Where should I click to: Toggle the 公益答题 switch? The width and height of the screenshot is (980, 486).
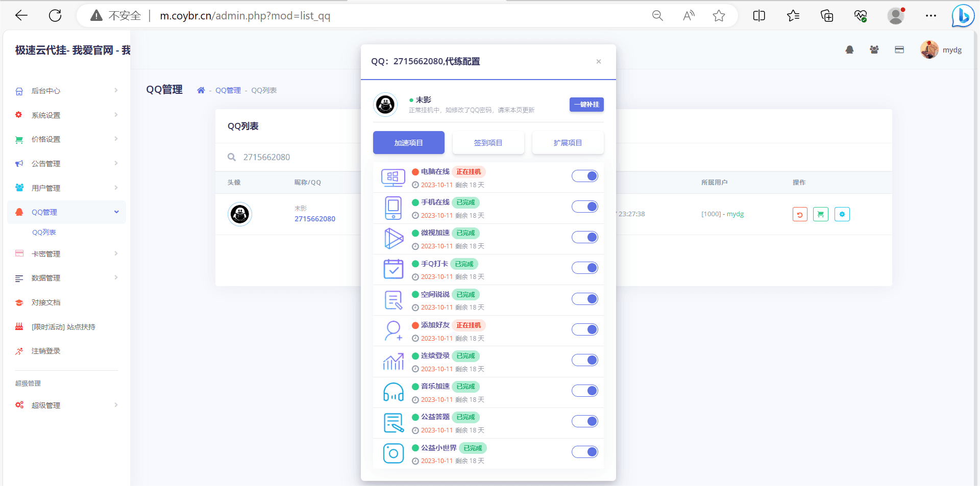click(585, 421)
